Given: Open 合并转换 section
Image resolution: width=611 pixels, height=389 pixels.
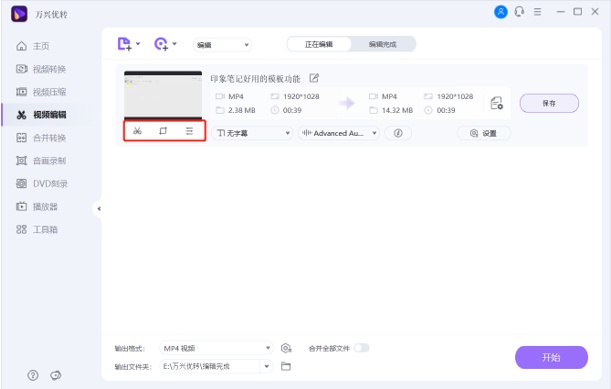Looking at the screenshot, I should [41, 138].
